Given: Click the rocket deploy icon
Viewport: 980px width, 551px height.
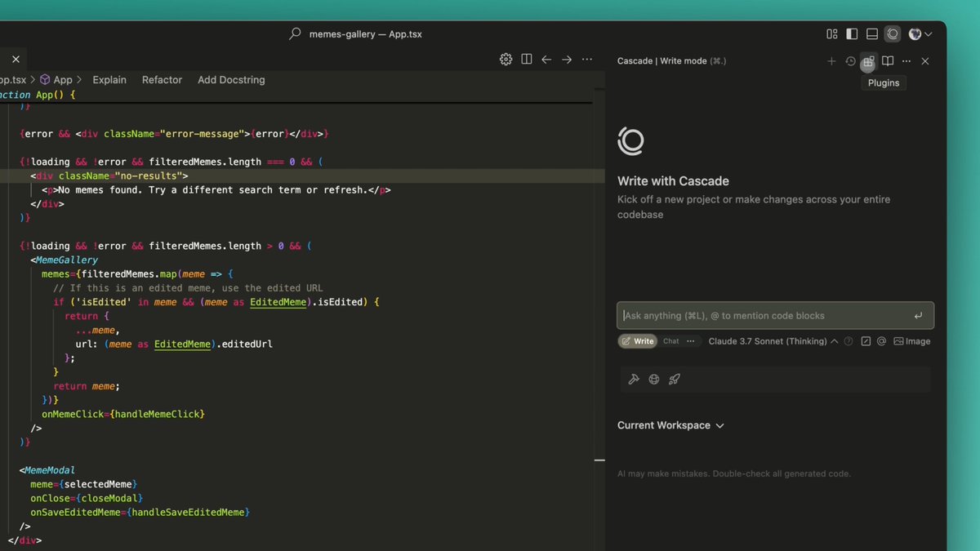Looking at the screenshot, I should click(x=675, y=379).
